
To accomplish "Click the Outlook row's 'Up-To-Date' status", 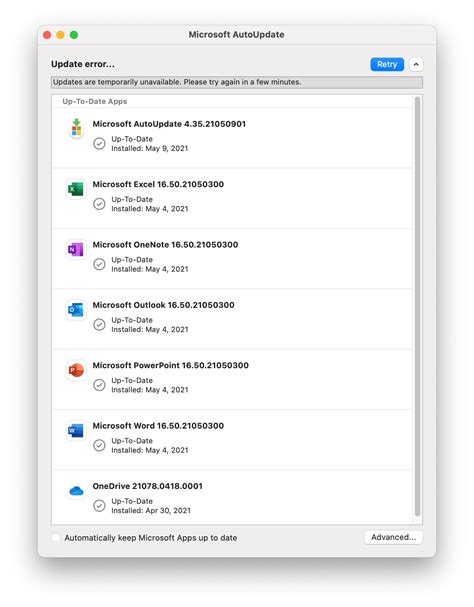I will [132, 320].
